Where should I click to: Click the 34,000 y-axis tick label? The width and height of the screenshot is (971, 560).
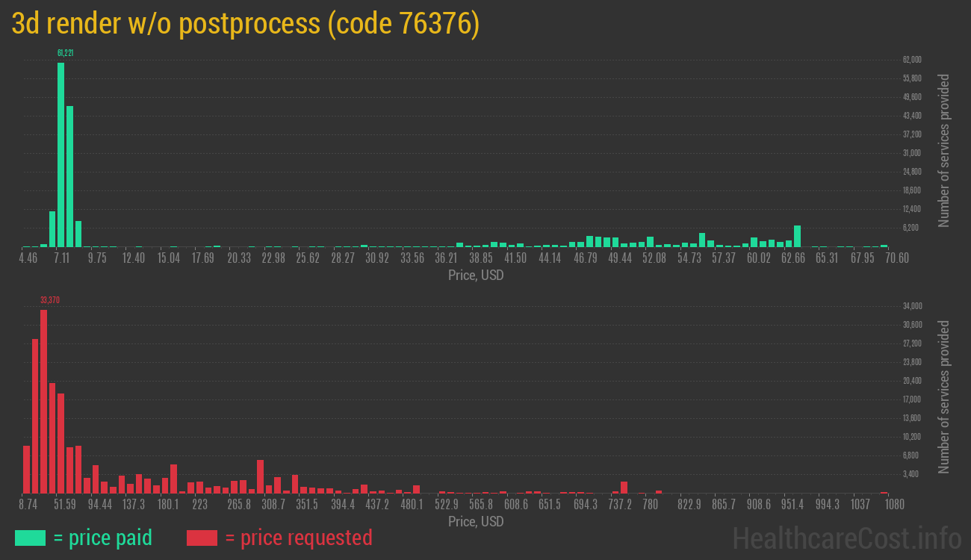(x=911, y=306)
